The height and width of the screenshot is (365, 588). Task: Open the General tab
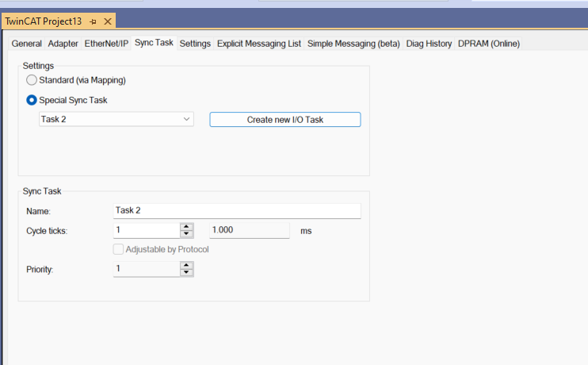click(27, 44)
